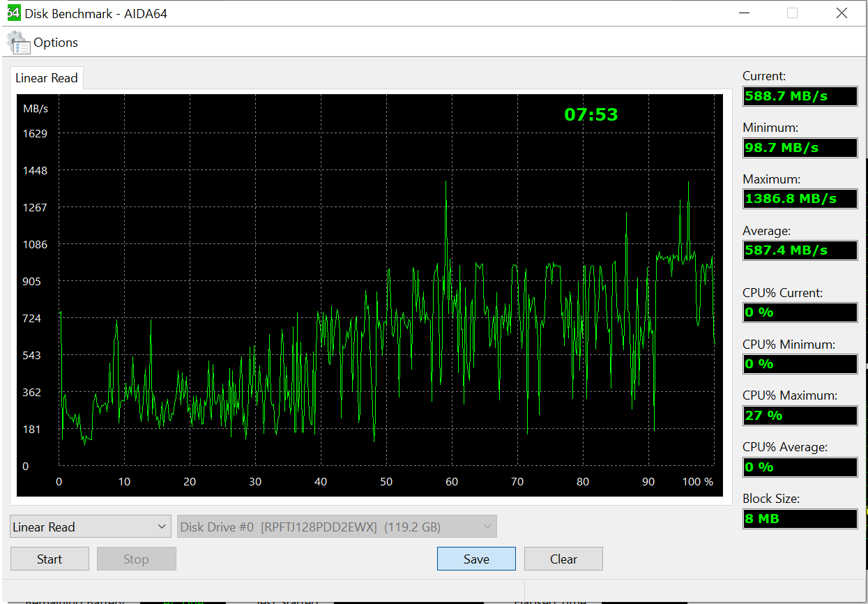868x604 pixels.
Task: Switch to the Linear Read tab
Action: point(47,78)
